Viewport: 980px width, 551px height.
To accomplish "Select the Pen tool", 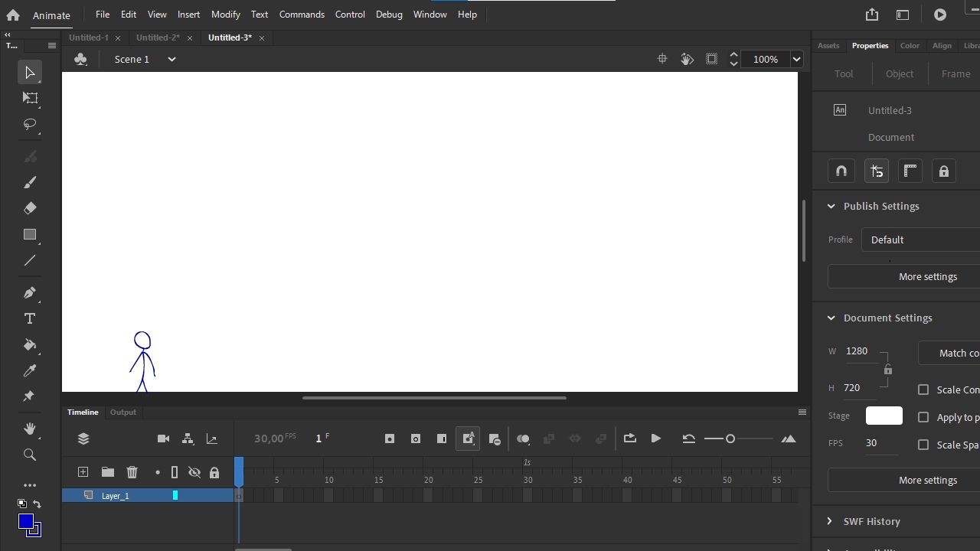I will (30, 292).
